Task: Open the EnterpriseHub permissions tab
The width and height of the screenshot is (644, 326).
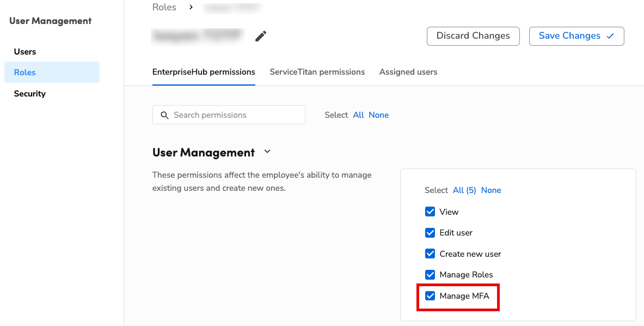Action: [x=204, y=72]
